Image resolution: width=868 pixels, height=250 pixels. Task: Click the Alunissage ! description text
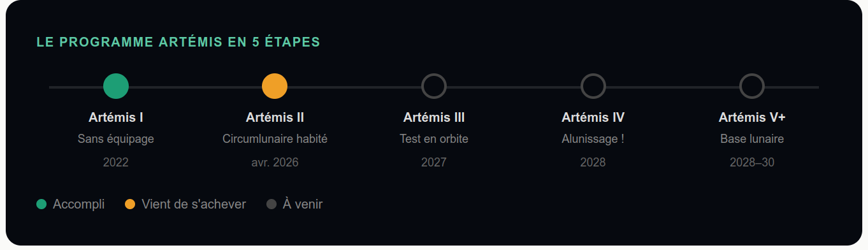pos(593,139)
